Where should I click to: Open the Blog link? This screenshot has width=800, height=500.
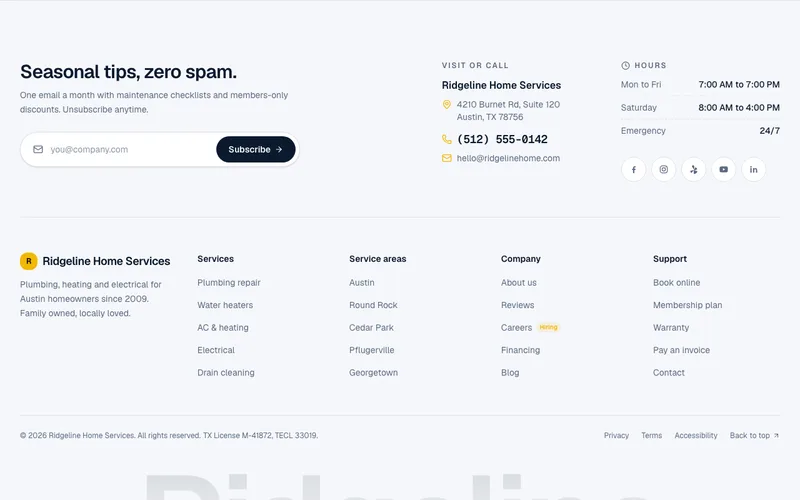tap(510, 372)
